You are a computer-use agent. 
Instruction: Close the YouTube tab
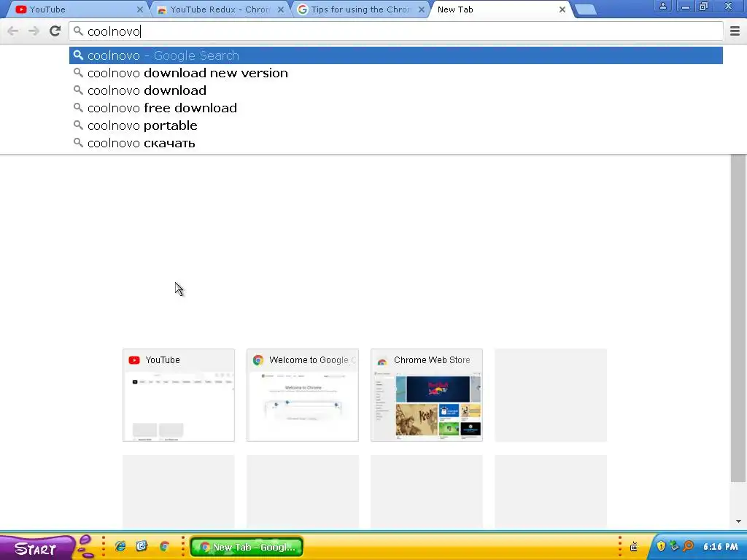click(x=139, y=9)
